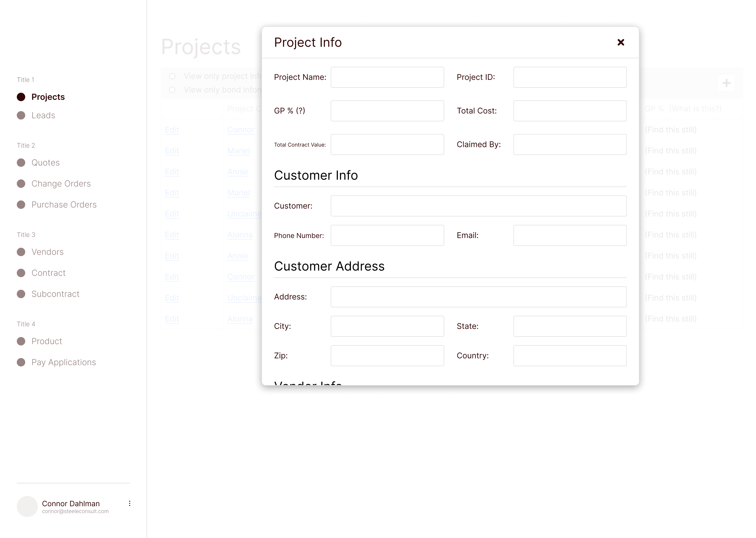Image resolution: width=756 pixels, height=538 pixels.
Task: Select the View only project info radio
Action: coord(172,76)
